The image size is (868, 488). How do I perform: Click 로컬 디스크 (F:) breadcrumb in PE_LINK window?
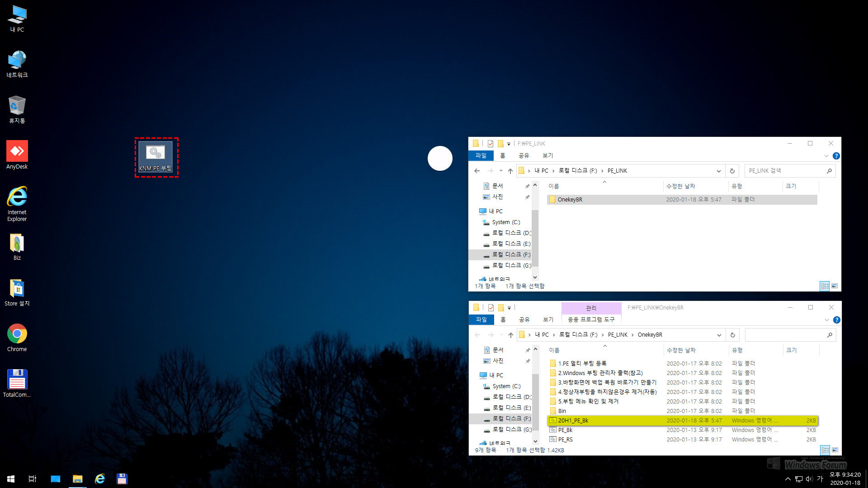[578, 171]
